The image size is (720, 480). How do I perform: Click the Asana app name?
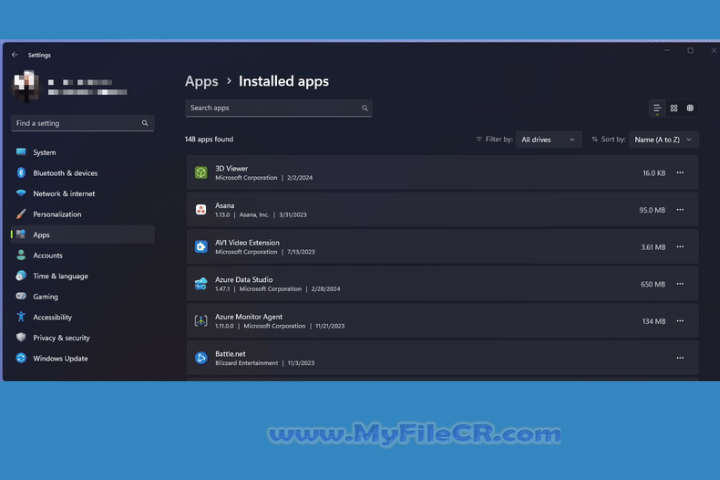[x=225, y=205]
